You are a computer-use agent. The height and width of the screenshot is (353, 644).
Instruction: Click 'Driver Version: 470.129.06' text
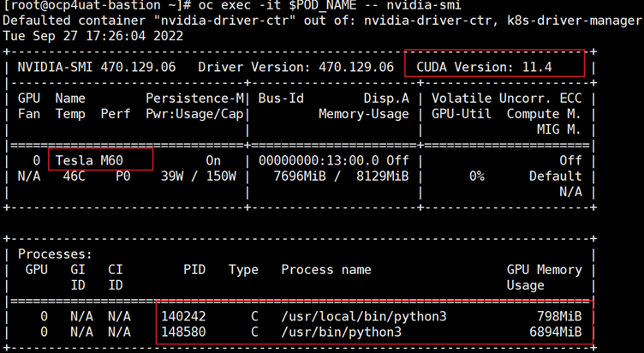(295, 67)
